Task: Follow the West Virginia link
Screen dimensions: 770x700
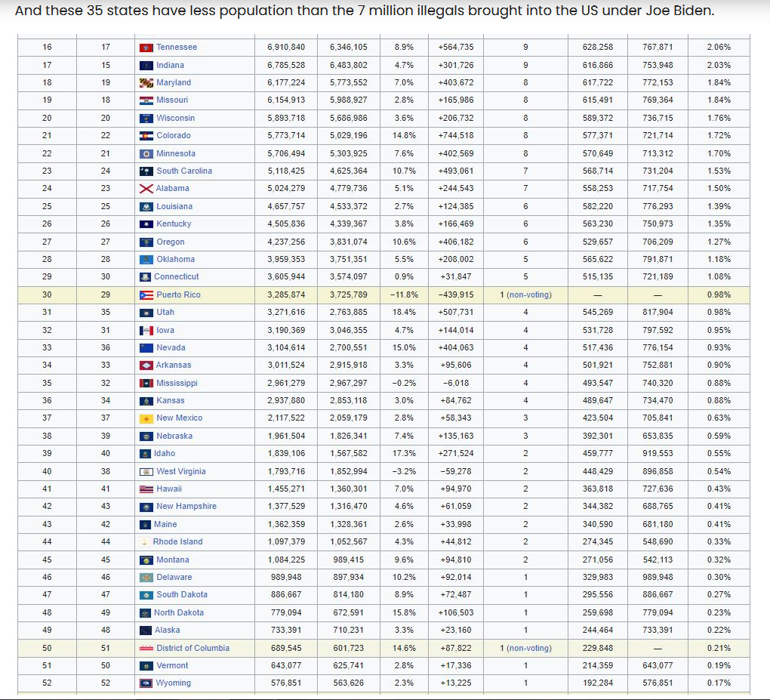Action: tap(180, 472)
